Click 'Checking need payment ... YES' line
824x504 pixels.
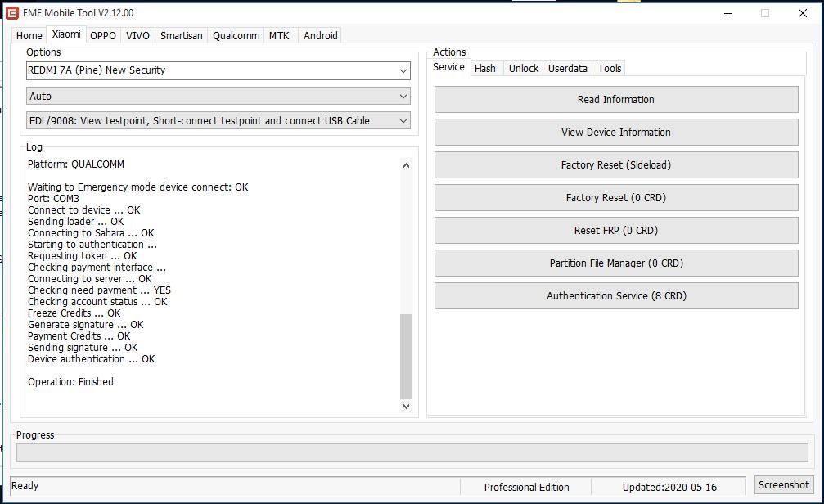[99, 290]
